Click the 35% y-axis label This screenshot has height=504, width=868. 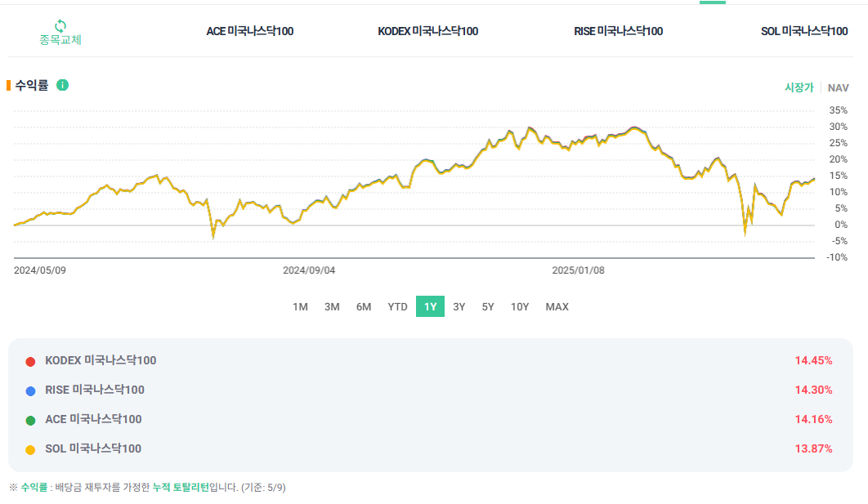pyautogui.click(x=838, y=110)
